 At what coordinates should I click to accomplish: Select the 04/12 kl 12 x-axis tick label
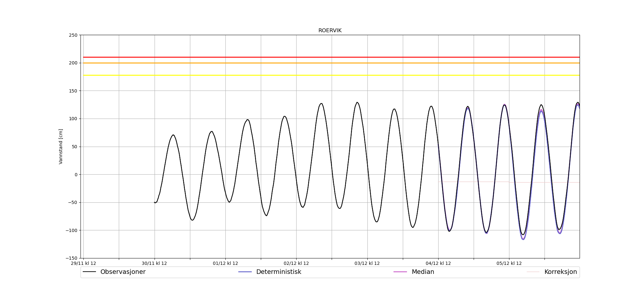tap(438, 264)
